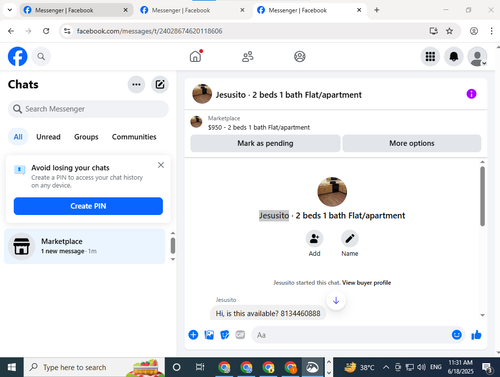Open the Facebook menu grid icon

click(x=430, y=57)
